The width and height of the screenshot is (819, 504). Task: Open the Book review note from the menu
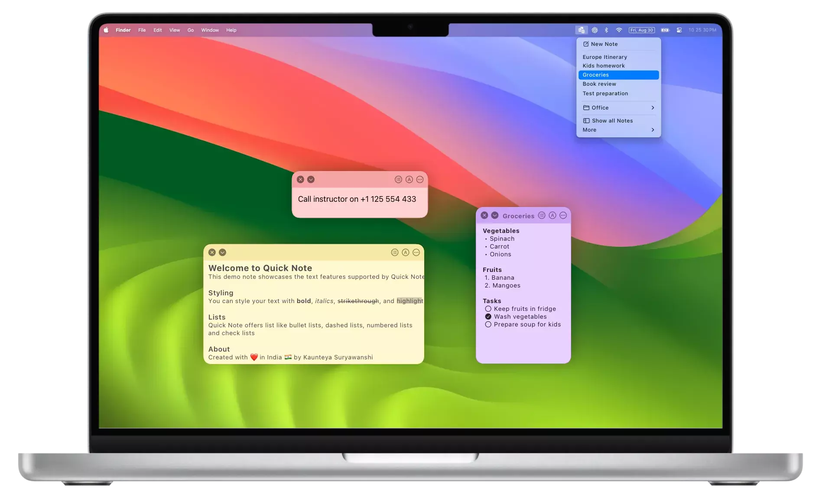tap(618, 84)
